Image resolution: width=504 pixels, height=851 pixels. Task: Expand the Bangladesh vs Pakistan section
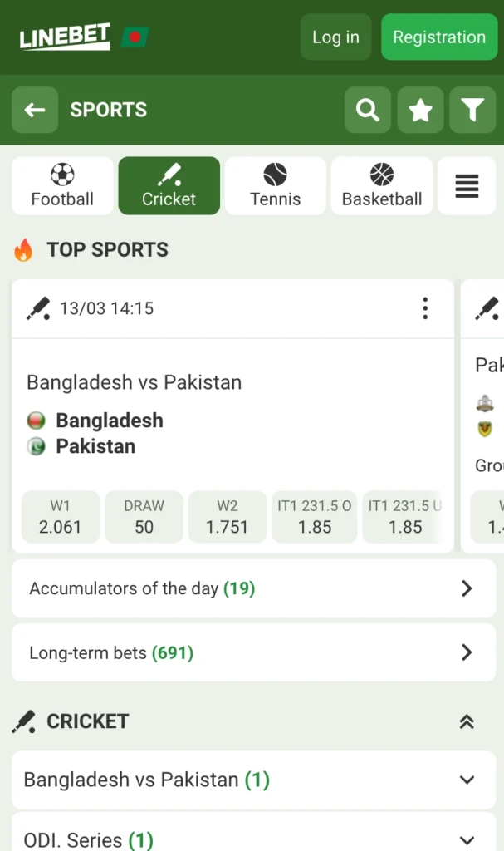point(465,780)
